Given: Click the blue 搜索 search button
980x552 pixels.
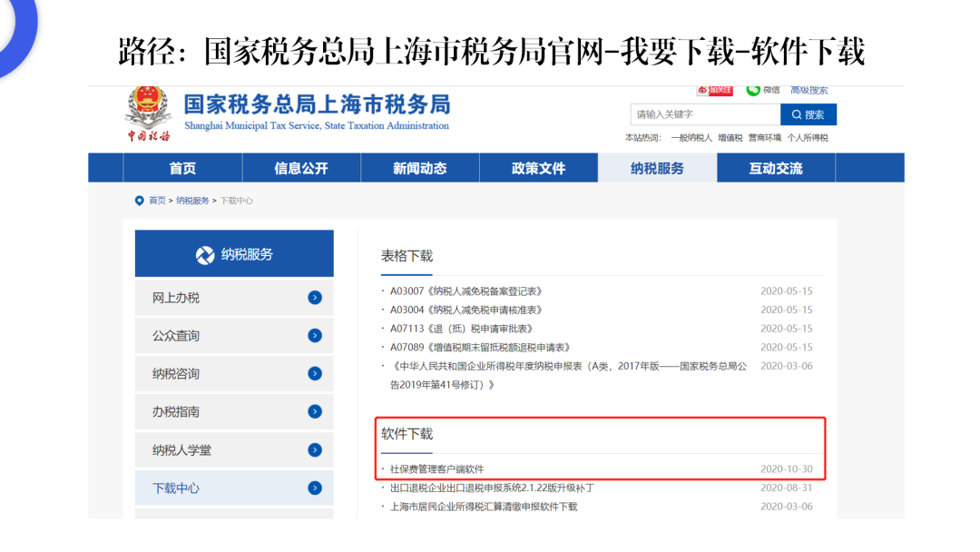Looking at the screenshot, I should pyautogui.click(x=808, y=114).
